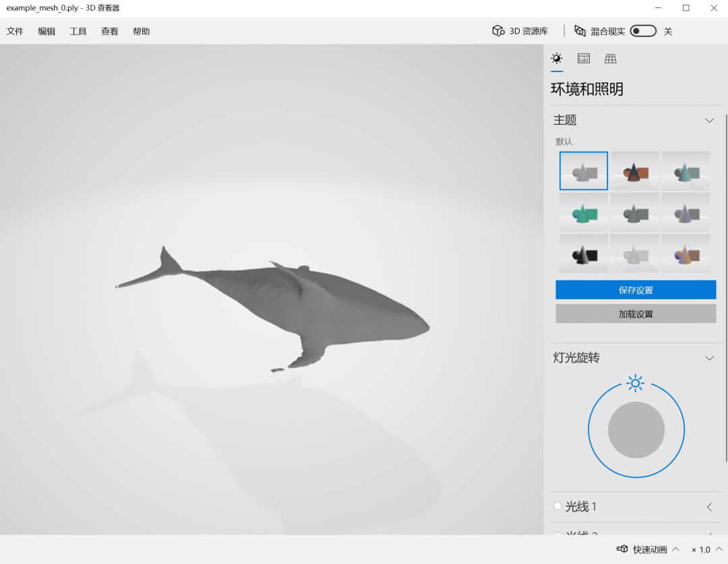Close the 3D 查看器 window
The image size is (728, 564).
(714, 8)
